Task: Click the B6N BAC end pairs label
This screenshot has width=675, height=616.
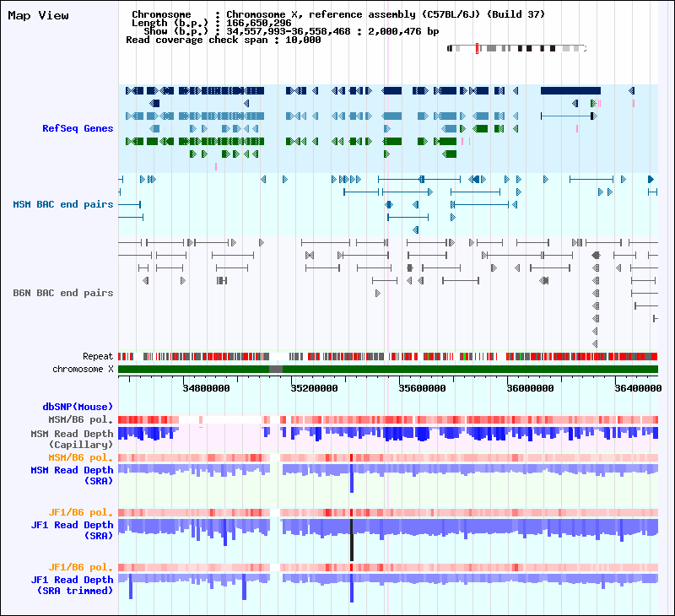Action: [x=62, y=293]
